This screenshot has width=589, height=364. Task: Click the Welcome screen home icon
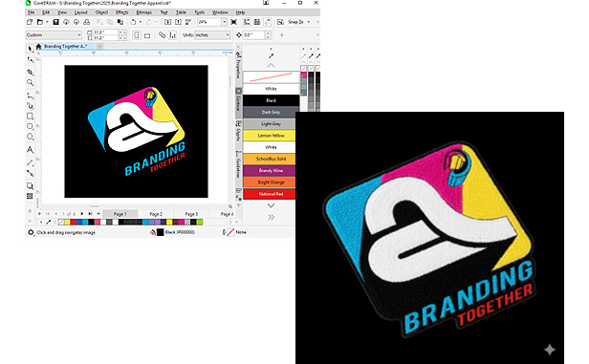(x=38, y=47)
